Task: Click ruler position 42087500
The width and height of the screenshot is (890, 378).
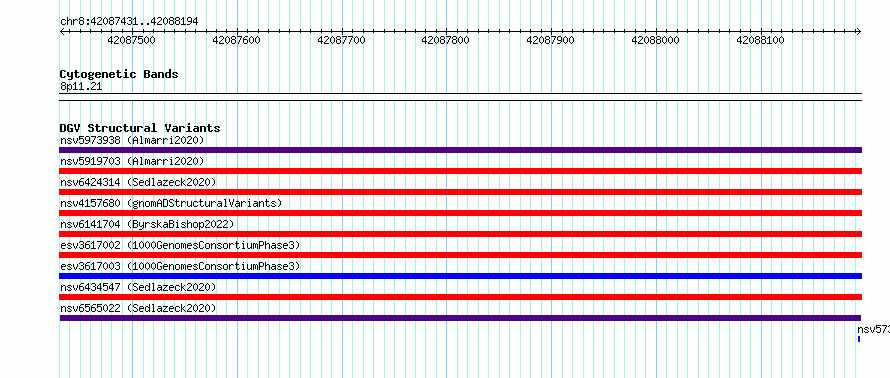Action: point(131,40)
